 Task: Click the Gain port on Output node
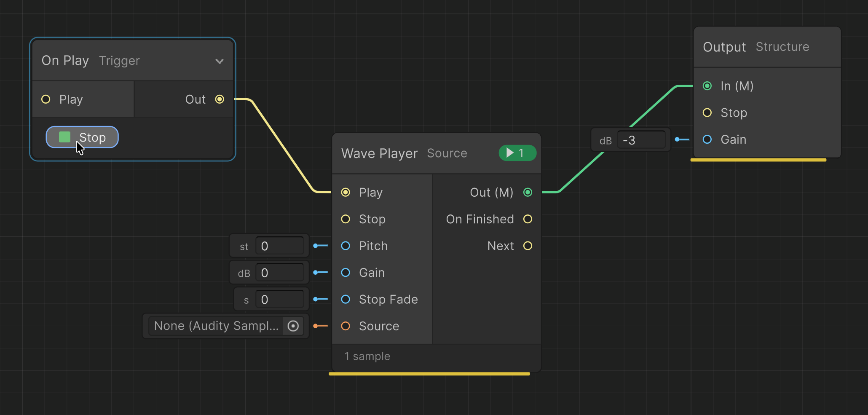point(707,139)
